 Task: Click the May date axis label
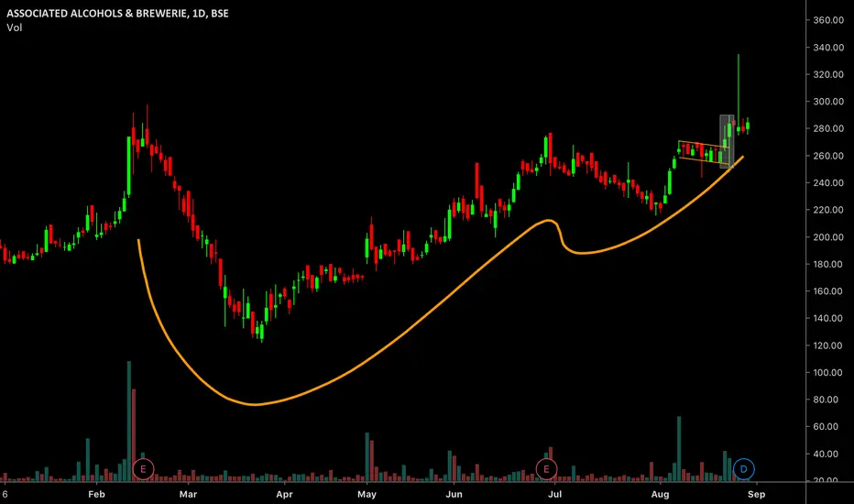click(367, 494)
